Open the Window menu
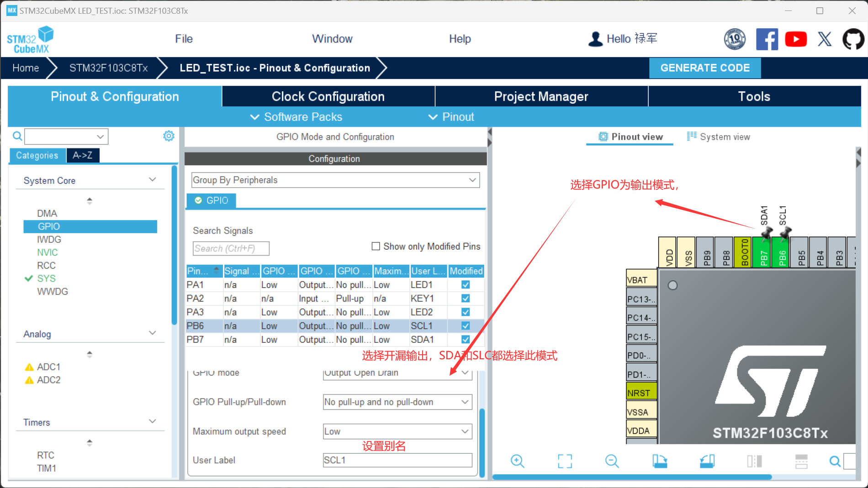 click(332, 39)
